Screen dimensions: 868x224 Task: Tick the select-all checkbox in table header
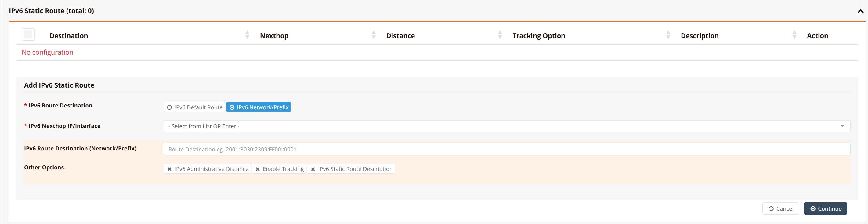28,35
